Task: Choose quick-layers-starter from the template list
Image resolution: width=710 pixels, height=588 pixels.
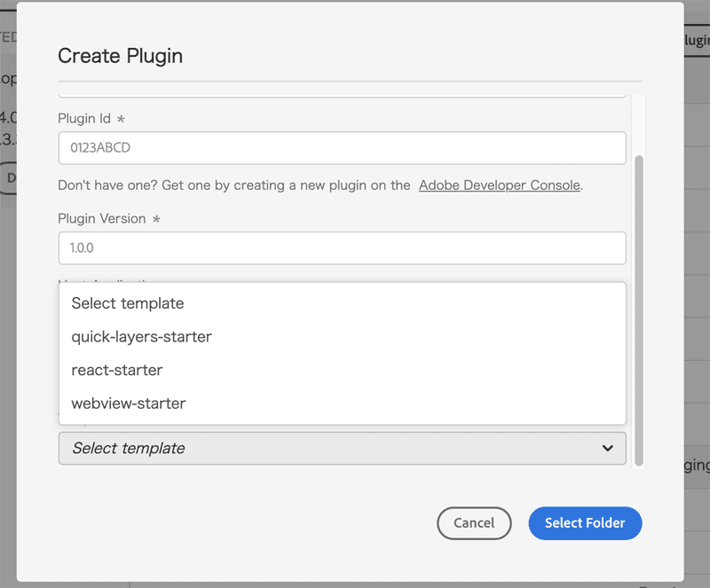Action: click(142, 337)
